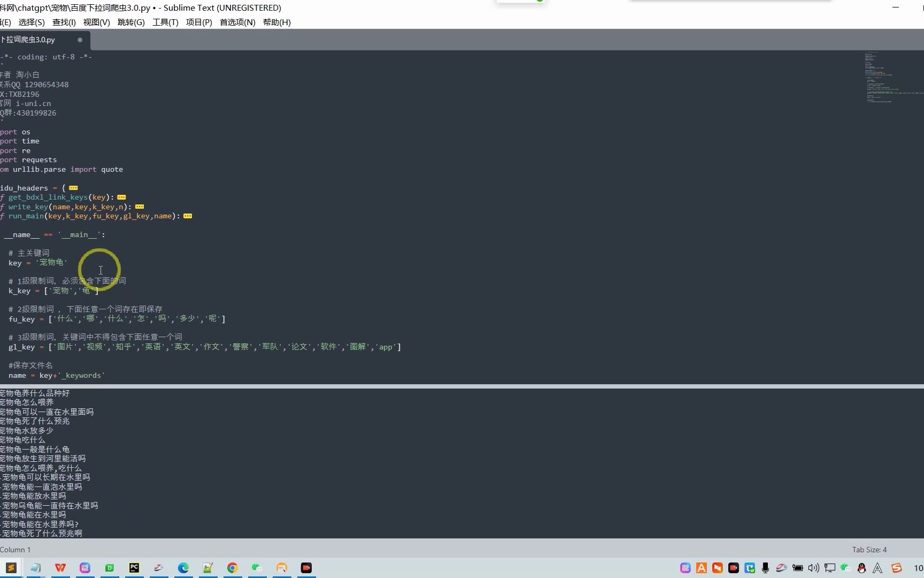Click name = key+'_keywords' line
Image resolution: width=924 pixels, height=578 pixels.
tap(57, 376)
